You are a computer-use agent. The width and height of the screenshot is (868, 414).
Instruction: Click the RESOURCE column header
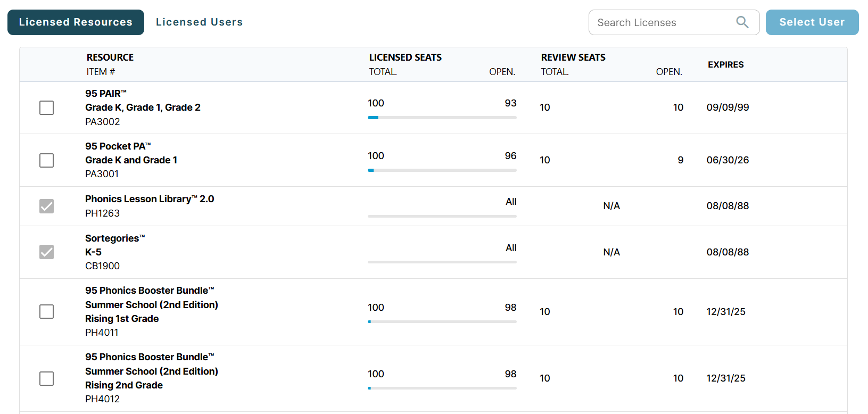tap(110, 57)
